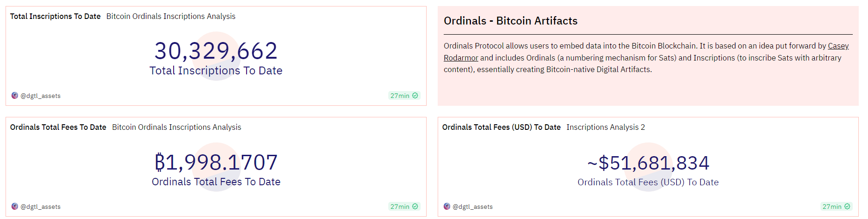This screenshot has width=868, height=219.
Task: Click the green checkmark in the Bitcoin-denominated fees panel
Action: (415, 207)
